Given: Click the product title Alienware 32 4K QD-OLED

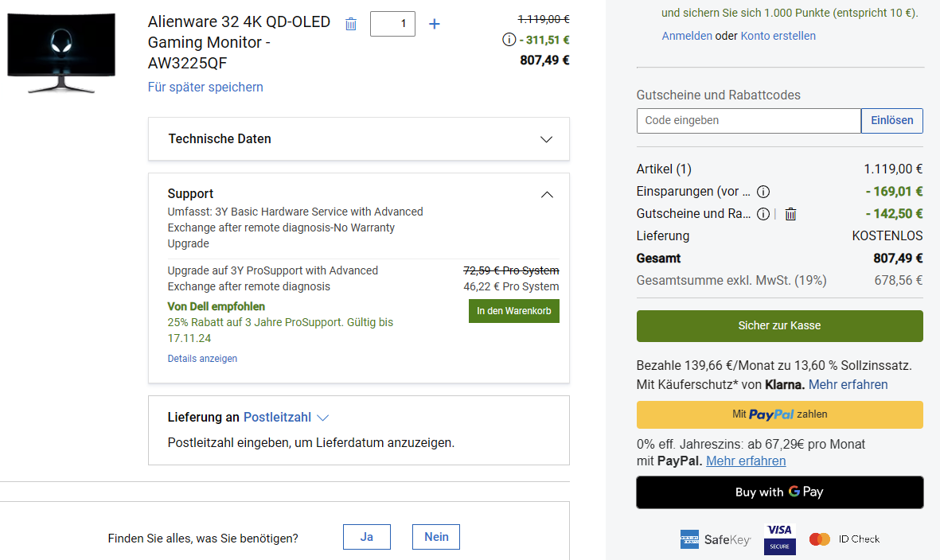Looking at the screenshot, I should click(x=240, y=42).
